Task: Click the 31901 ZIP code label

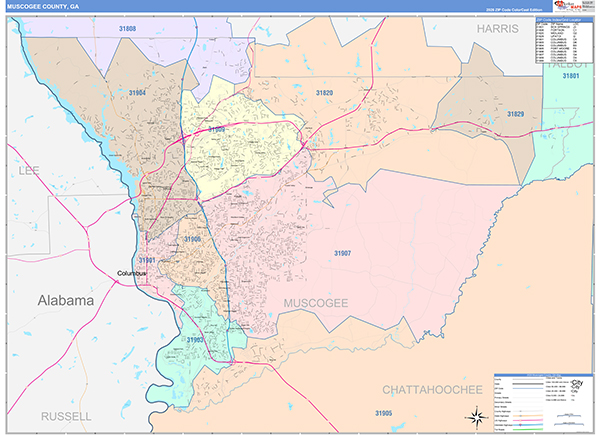Action: pyautogui.click(x=147, y=261)
